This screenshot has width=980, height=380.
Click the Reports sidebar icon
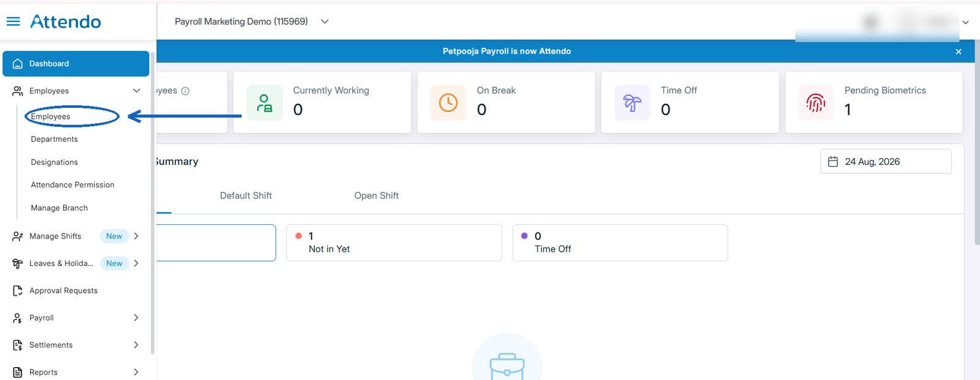[x=18, y=372]
